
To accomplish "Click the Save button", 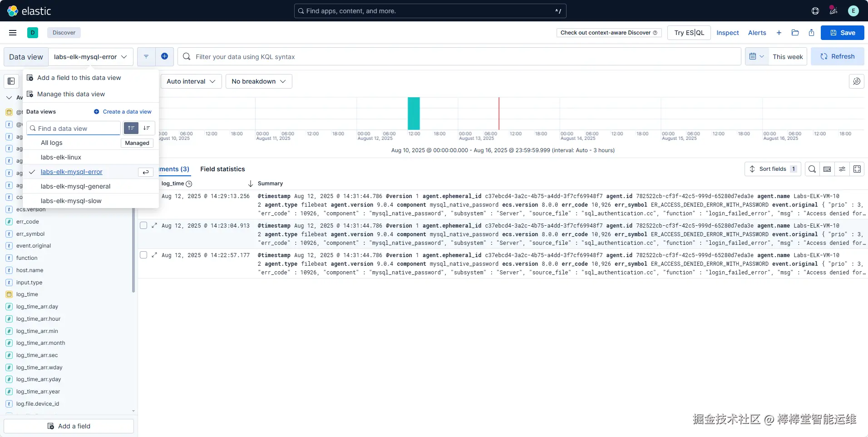I will pos(843,33).
